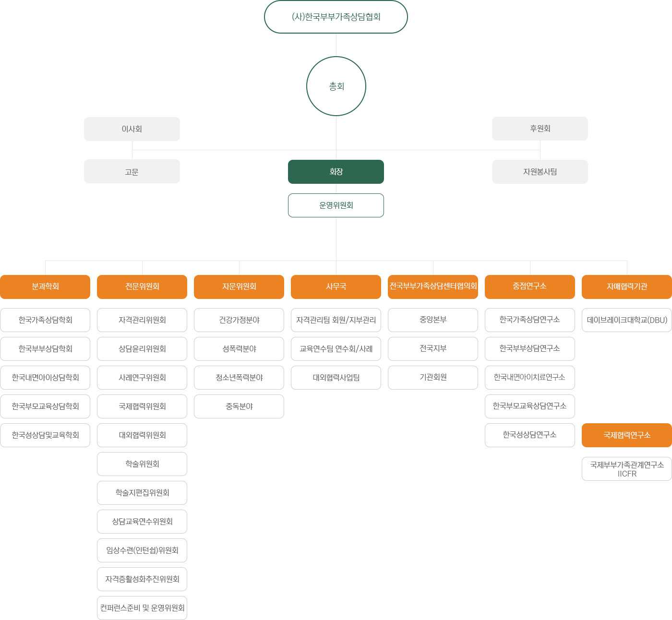This screenshot has height=620, width=672.
Task: Open 전국부부가족상담센터협의회 header
Action: pos(433,286)
